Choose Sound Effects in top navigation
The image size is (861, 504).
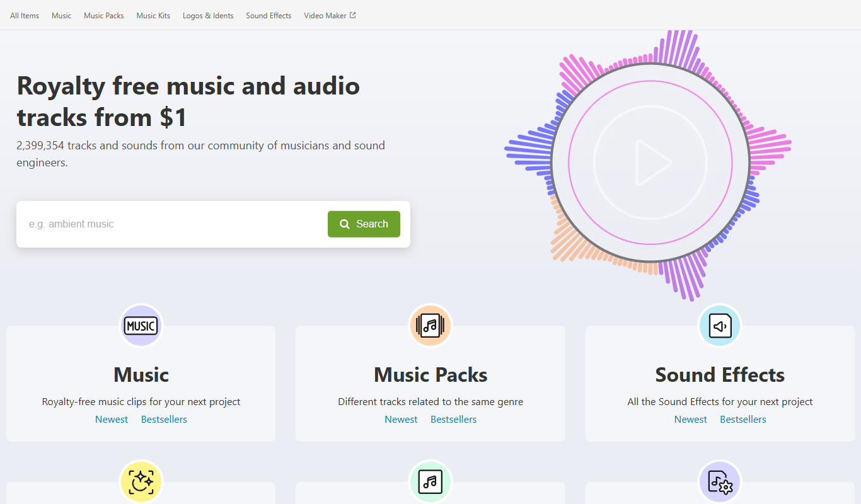(269, 16)
